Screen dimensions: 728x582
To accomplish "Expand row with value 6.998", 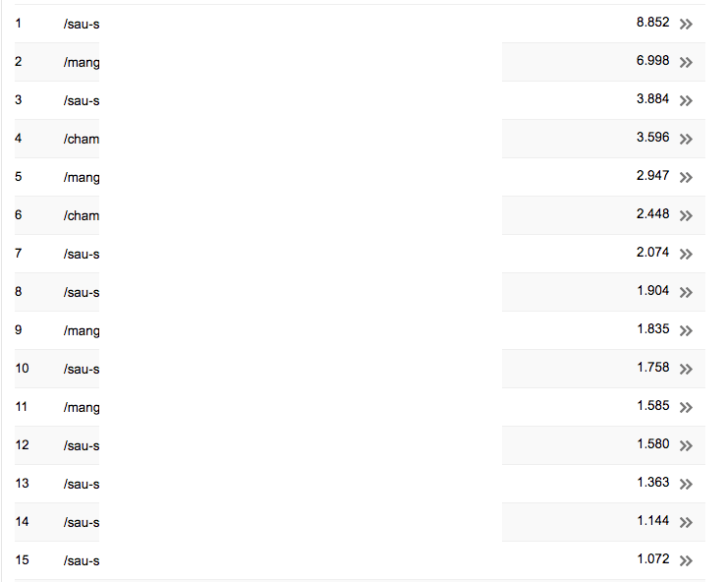I will 686,62.
